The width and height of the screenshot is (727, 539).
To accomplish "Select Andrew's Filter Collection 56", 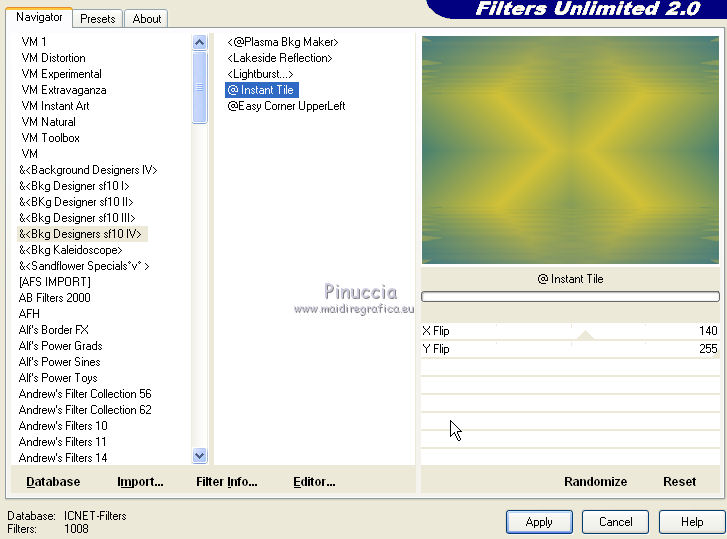I will click(x=85, y=393).
